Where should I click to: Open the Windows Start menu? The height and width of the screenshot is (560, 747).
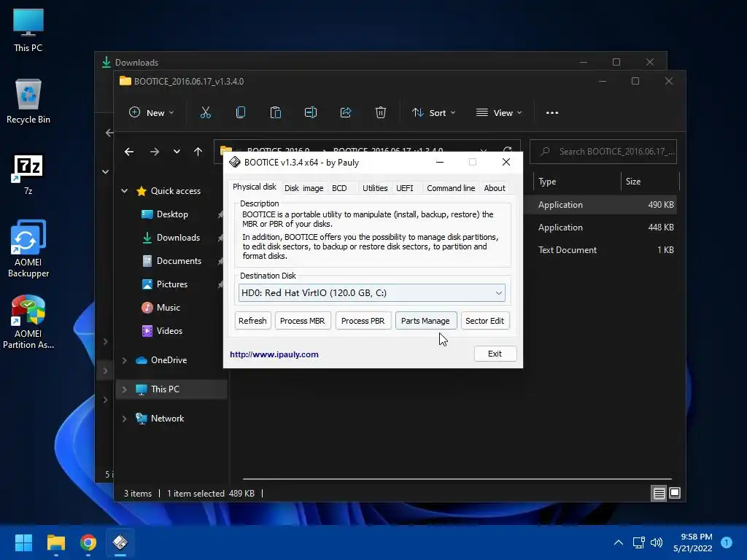point(23,542)
